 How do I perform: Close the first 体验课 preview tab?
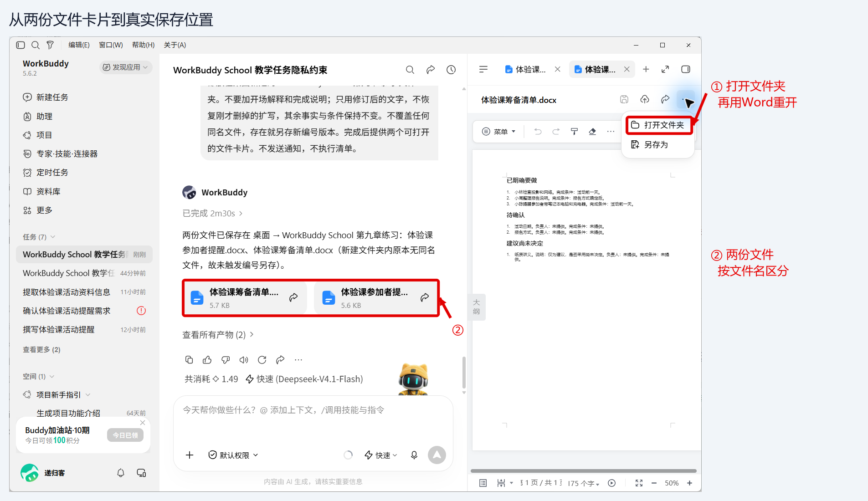558,69
